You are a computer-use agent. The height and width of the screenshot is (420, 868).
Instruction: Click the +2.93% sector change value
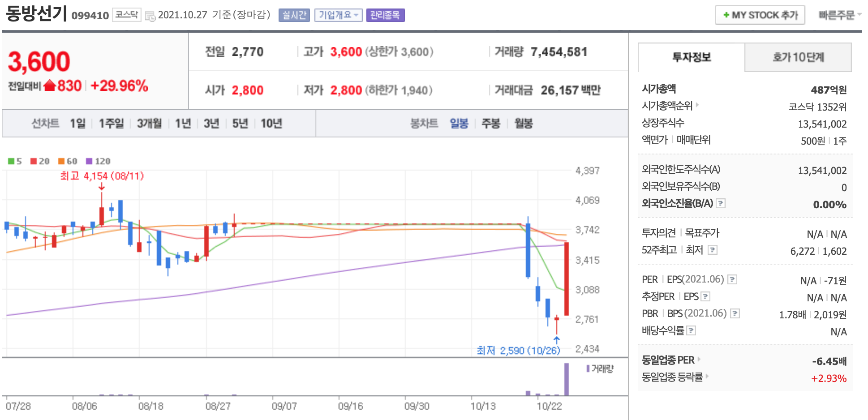point(829,378)
